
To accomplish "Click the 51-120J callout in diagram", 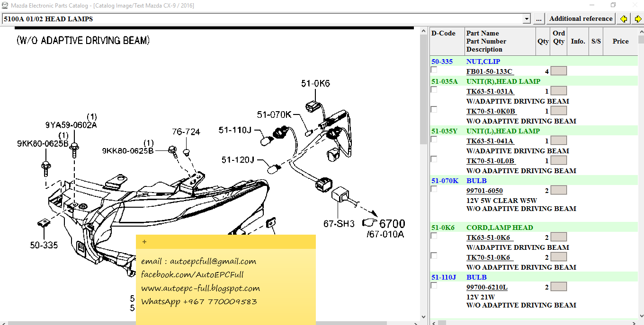I will 238,160.
